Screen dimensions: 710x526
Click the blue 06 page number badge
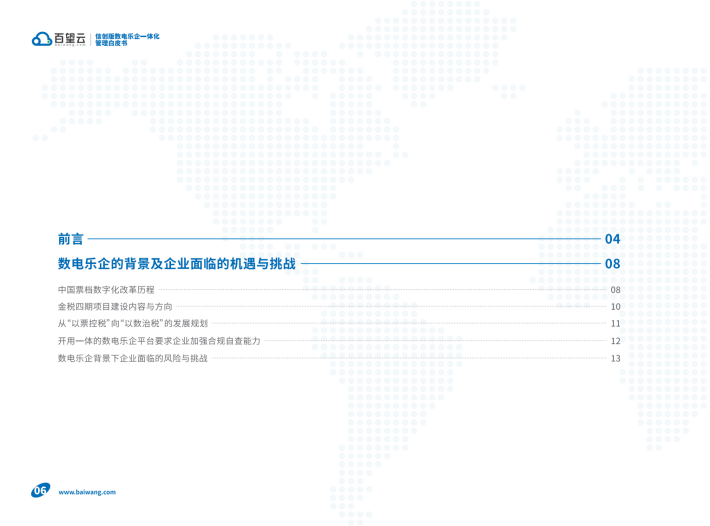(x=40, y=490)
